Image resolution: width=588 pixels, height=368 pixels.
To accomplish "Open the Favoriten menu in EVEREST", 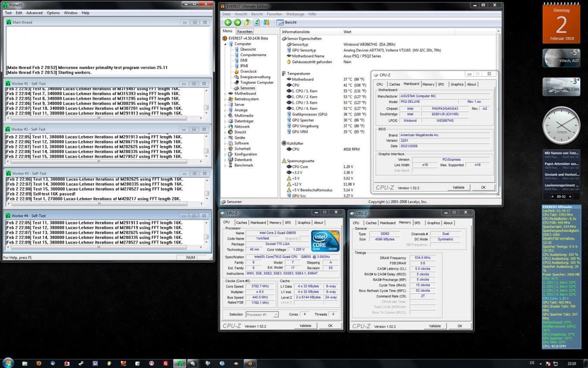I will (x=274, y=14).
